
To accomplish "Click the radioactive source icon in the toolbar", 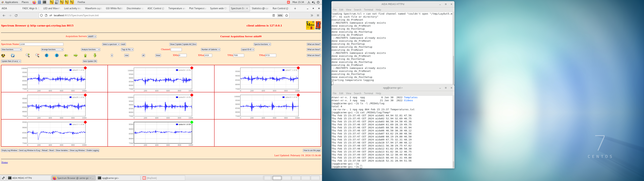I will [3, 55].
